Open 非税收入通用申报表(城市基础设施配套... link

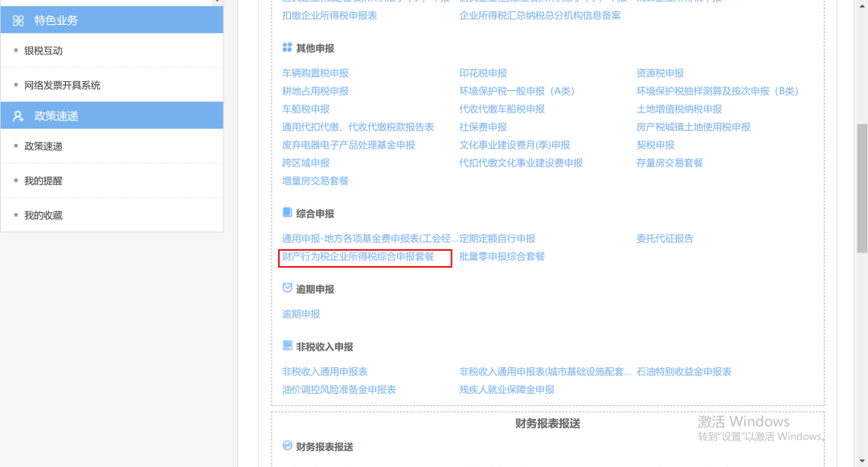(x=545, y=372)
